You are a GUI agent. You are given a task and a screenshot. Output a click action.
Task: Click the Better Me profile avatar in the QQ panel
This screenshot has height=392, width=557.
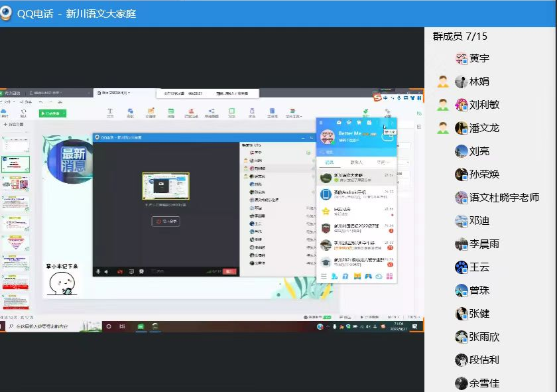(327, 137)
